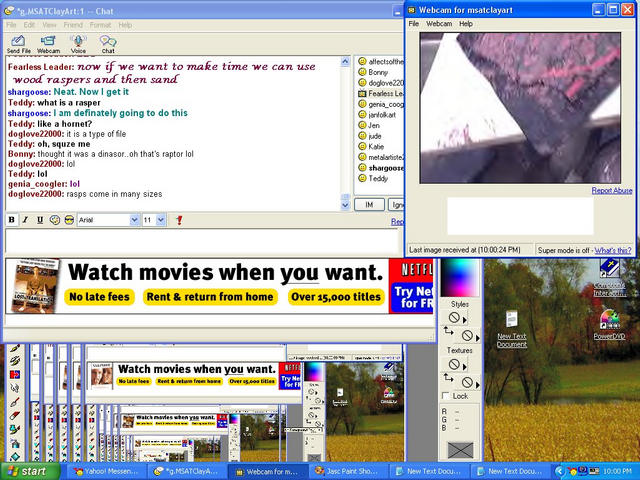Screen dimensions: 640x480
Task: Open the text color palette icon
Action: pos(55,220)
